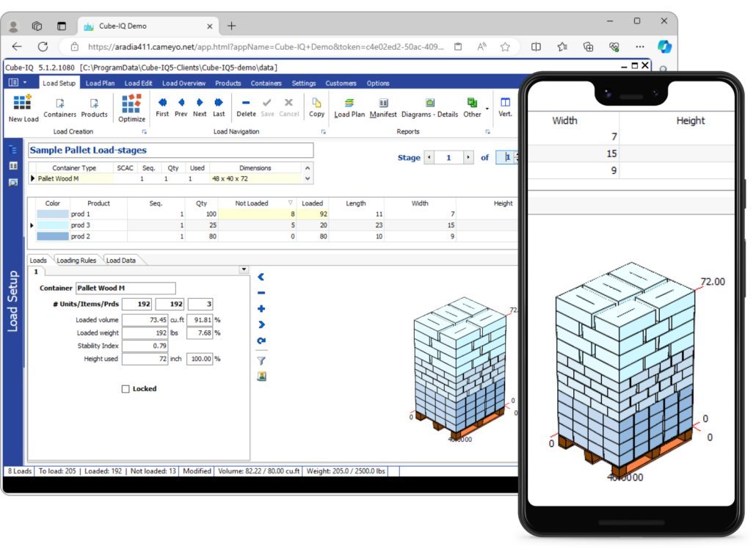Click the prod 2 color swatch
The height and width of the screenshot is (549, 756).
pyautogui.click(x=51, y=236)
